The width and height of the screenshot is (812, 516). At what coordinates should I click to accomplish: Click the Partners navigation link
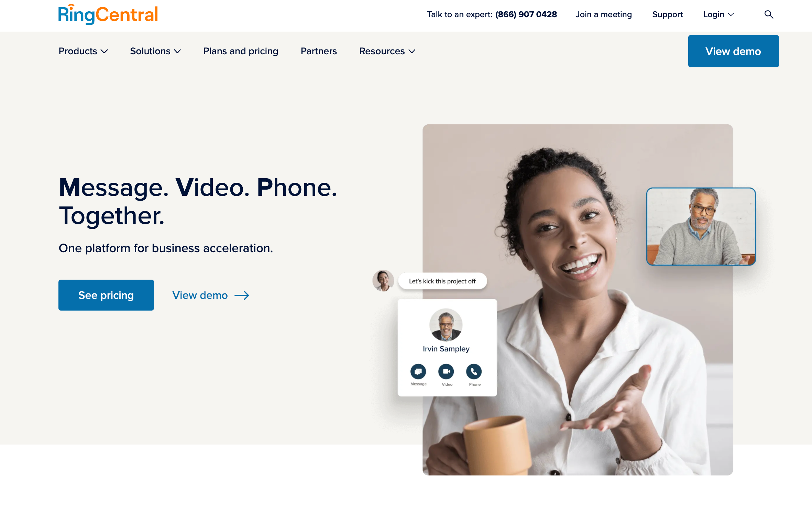point(318,51)
